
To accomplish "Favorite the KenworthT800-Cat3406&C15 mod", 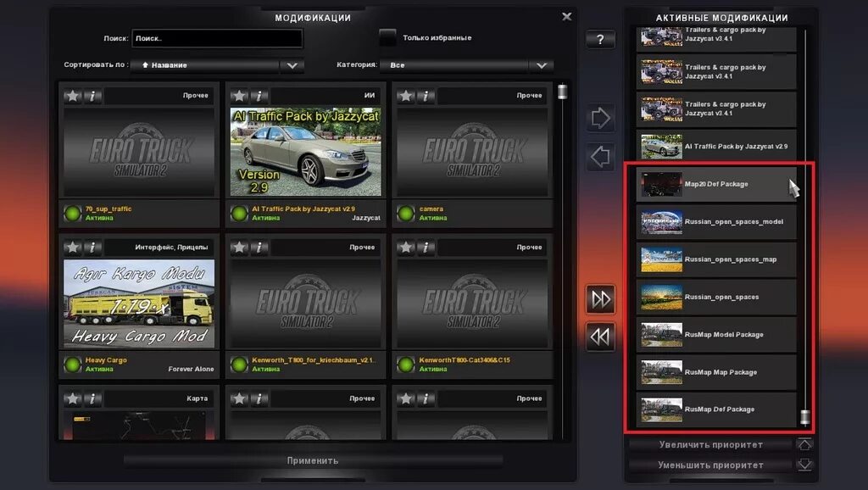I will click(x=406, y=247).
